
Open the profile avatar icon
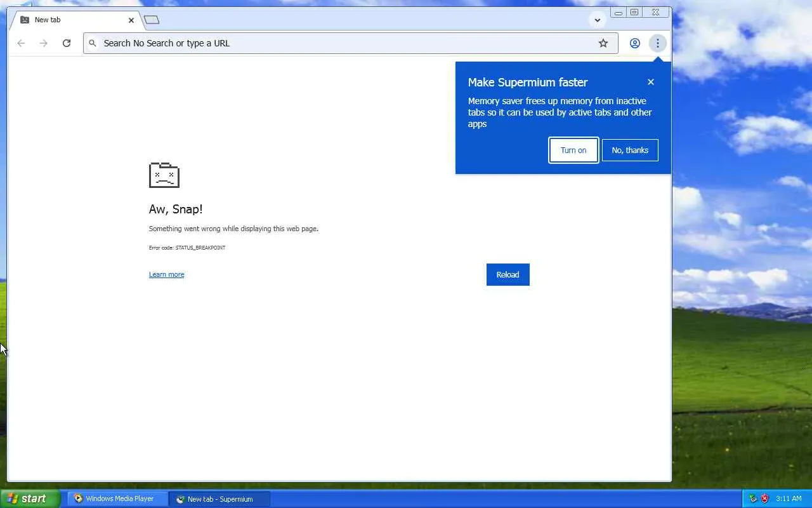(x=634, y=43)
